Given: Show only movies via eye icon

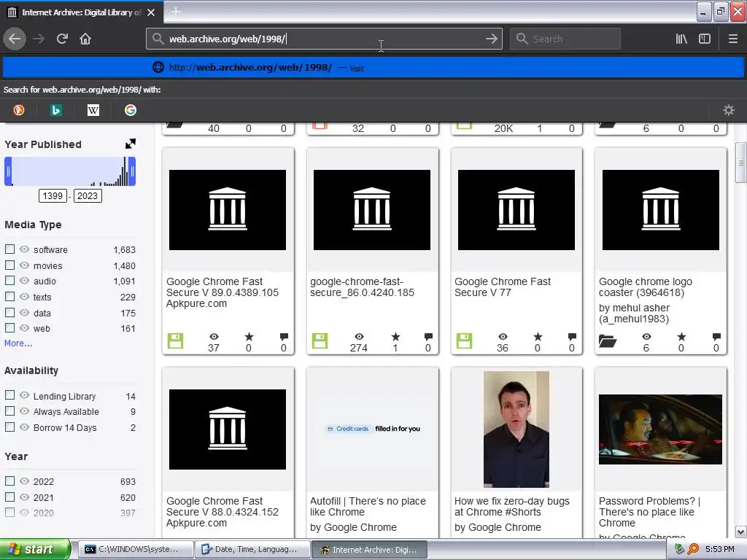Looking at the screenshot, I should (x=24, y=265).
